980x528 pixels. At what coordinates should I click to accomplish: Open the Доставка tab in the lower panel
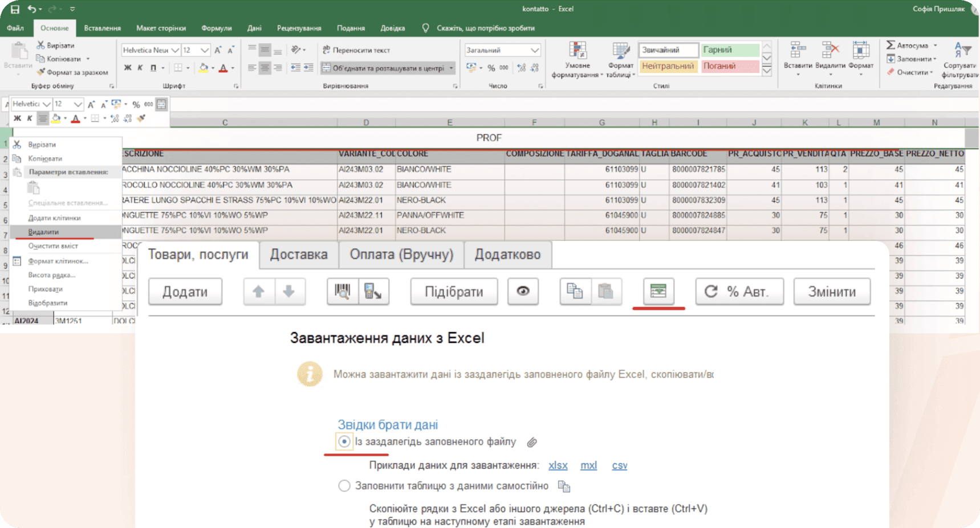[x=299, y=255]
